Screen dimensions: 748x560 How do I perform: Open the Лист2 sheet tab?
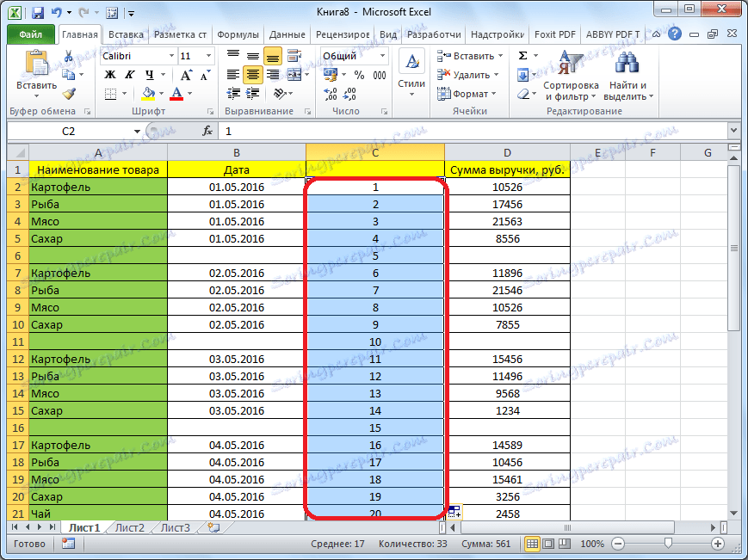click(130, 527)
